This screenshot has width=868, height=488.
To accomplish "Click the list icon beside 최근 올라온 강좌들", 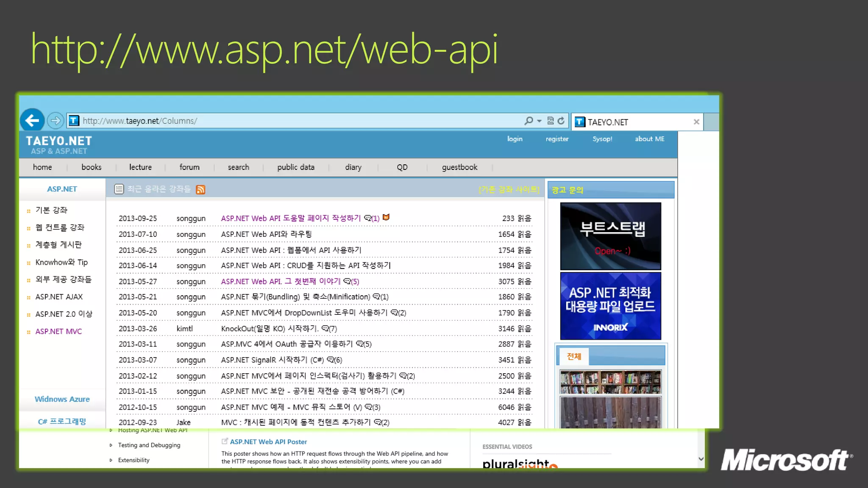I will (119, 189).
